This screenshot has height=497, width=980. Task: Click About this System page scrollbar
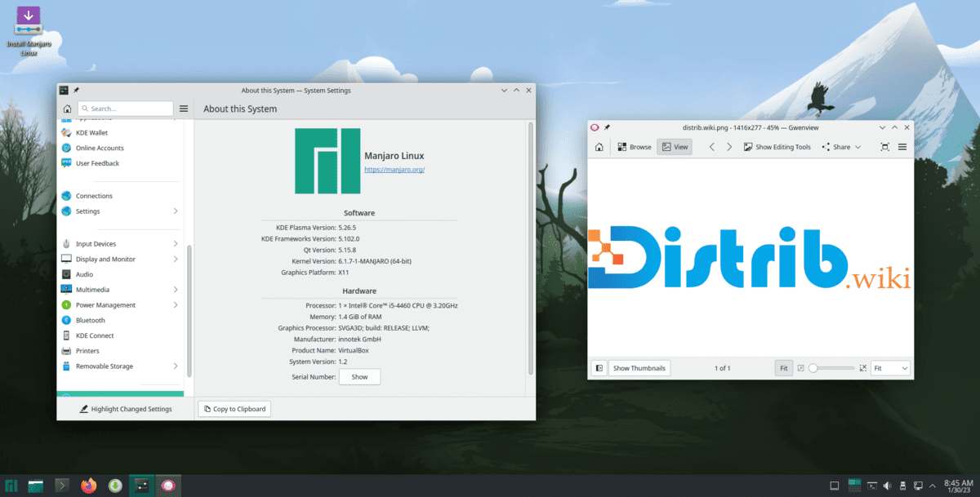click(531, 249)
